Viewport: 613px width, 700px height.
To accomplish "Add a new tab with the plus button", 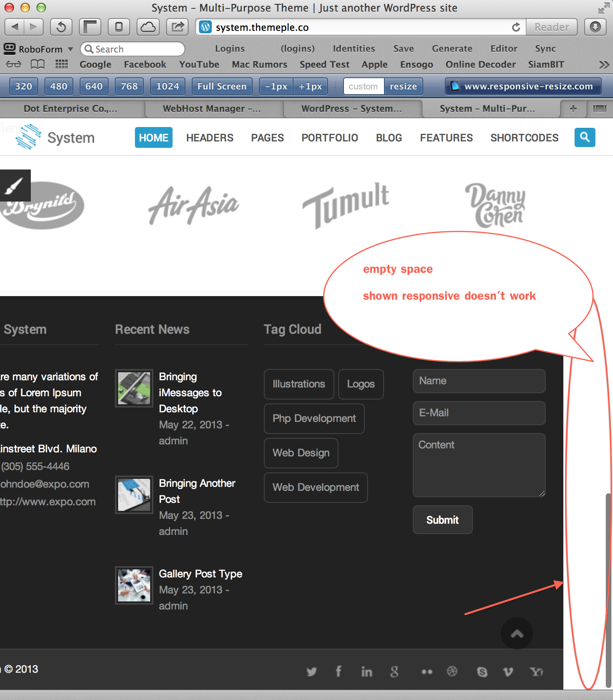I will [x=573, y=109].
